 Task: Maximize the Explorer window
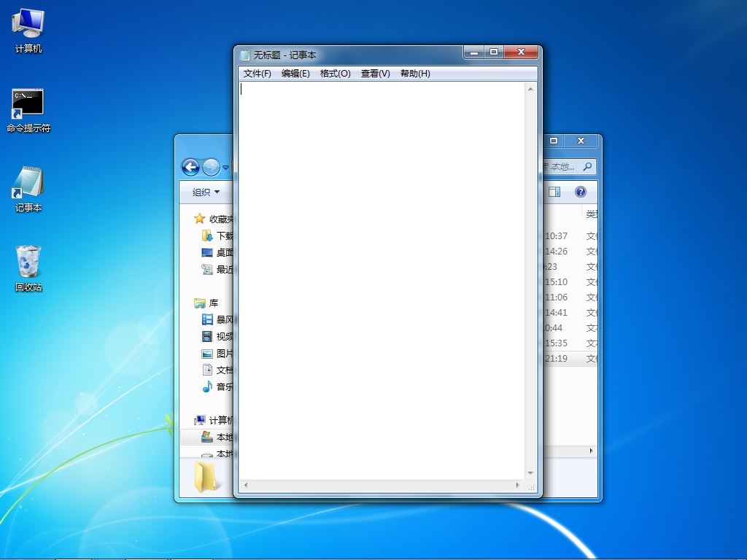[554, 141]
